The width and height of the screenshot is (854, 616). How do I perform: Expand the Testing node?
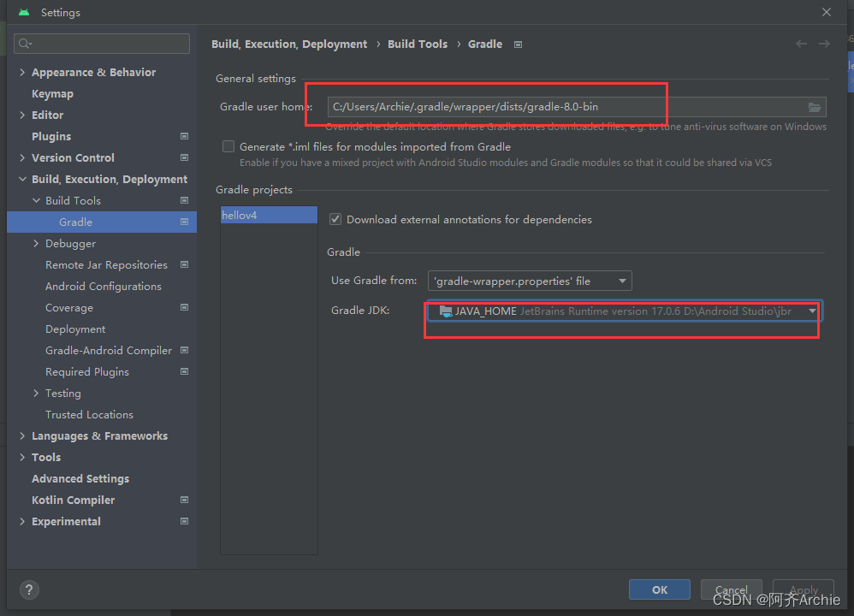36,394
